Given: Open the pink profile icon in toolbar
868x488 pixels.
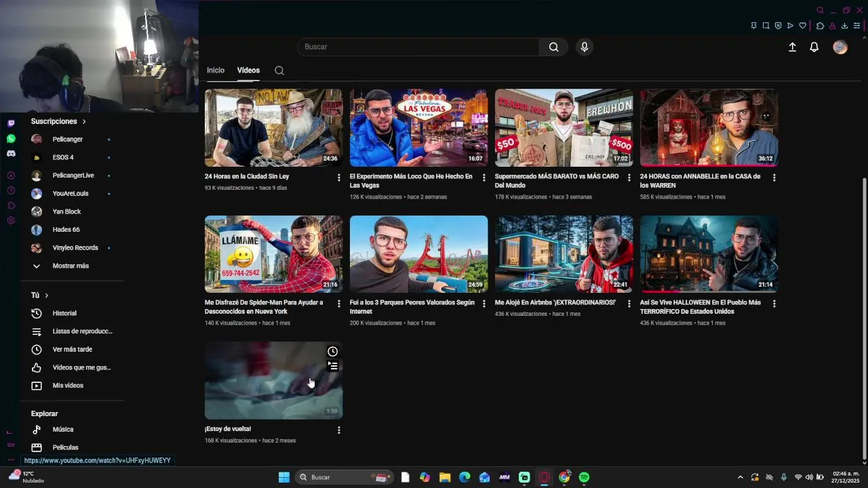Looking at the screenshot, I should pyautogui.click(x=832, y=26).
